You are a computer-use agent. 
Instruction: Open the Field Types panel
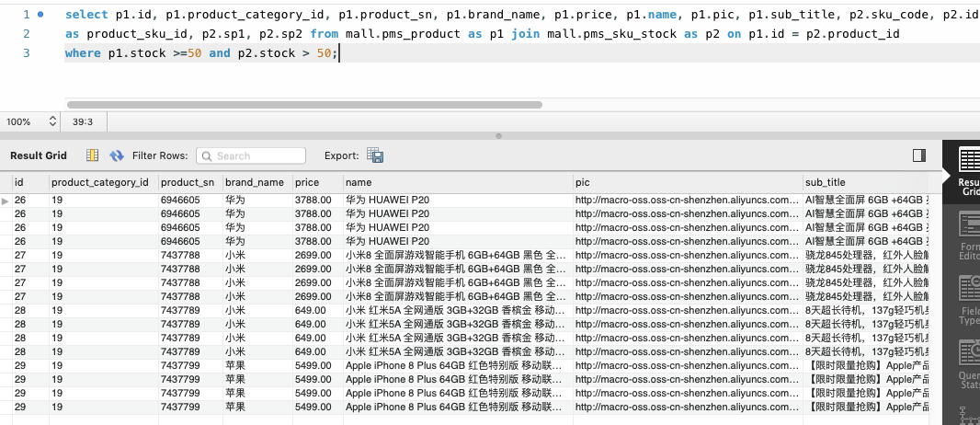pos(968,301)
